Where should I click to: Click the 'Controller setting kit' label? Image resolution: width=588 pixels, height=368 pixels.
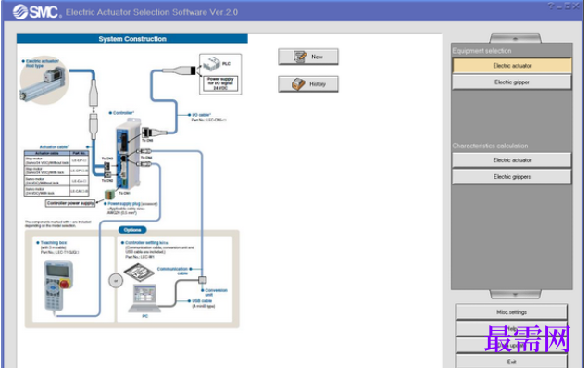[x=146, y=243]
